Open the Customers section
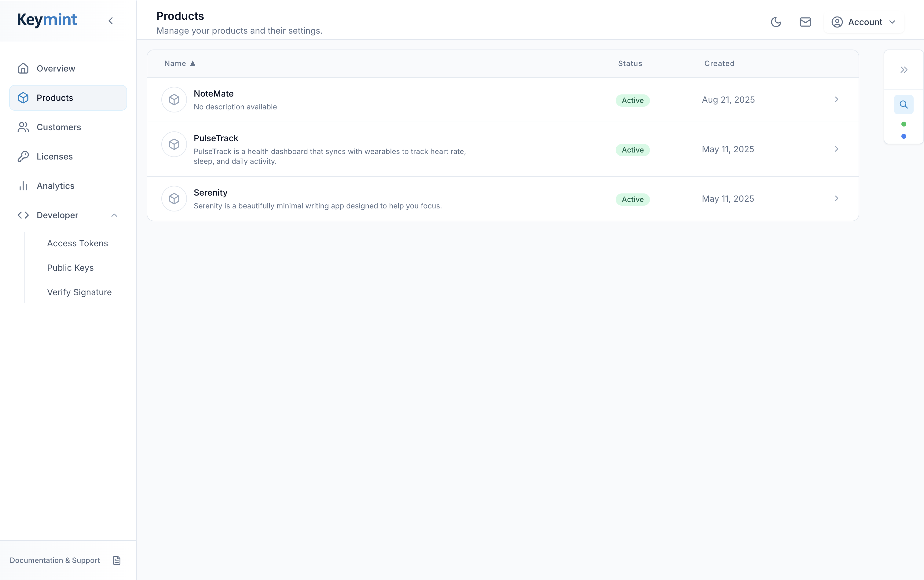924x580 pixels. click(x=59, y=127)
